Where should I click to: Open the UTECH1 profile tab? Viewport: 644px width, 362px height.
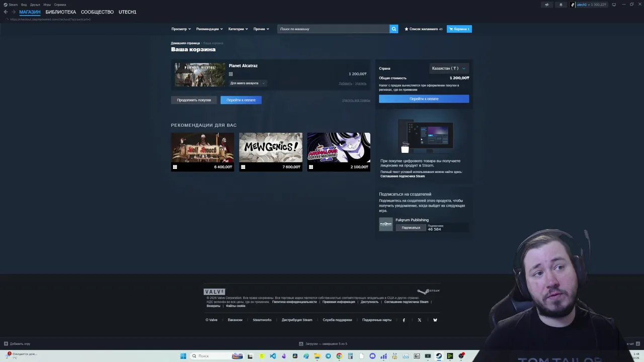click(x=127, y=12)
